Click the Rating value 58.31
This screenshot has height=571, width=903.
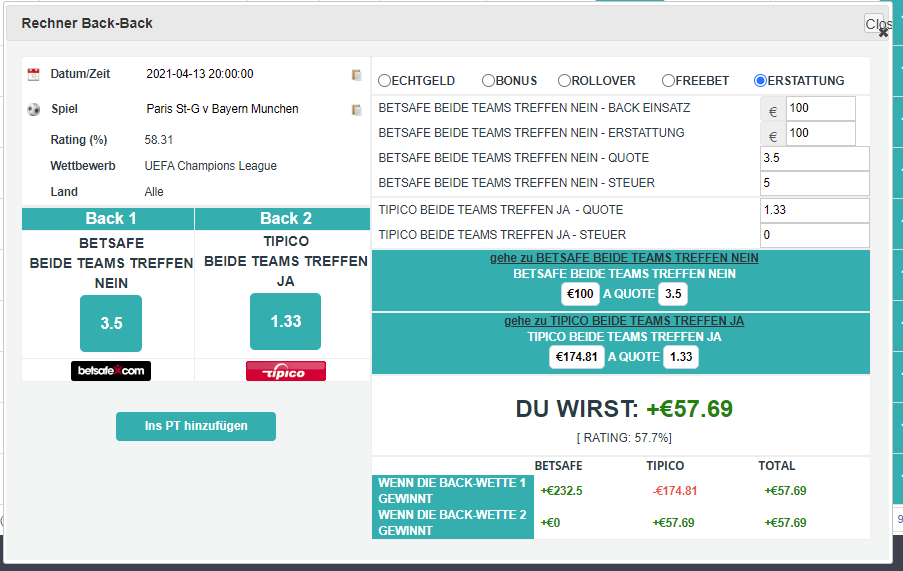coord(159,140)
